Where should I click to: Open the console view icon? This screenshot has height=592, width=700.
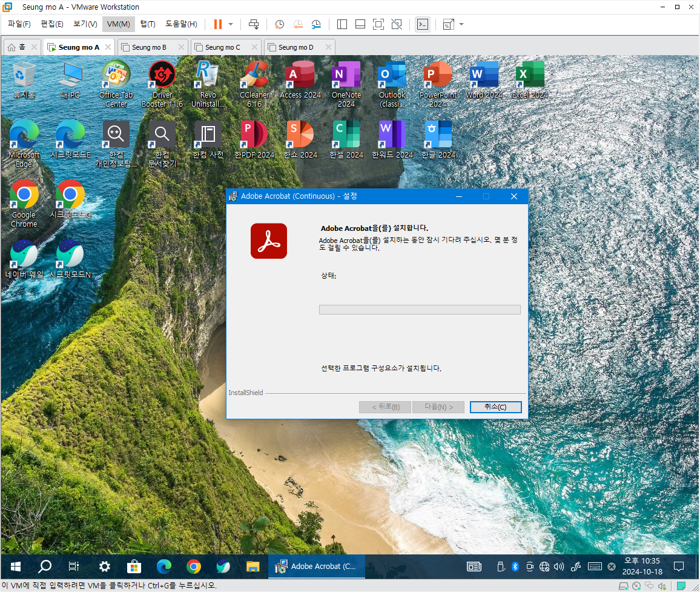click(x=422, y=24)
